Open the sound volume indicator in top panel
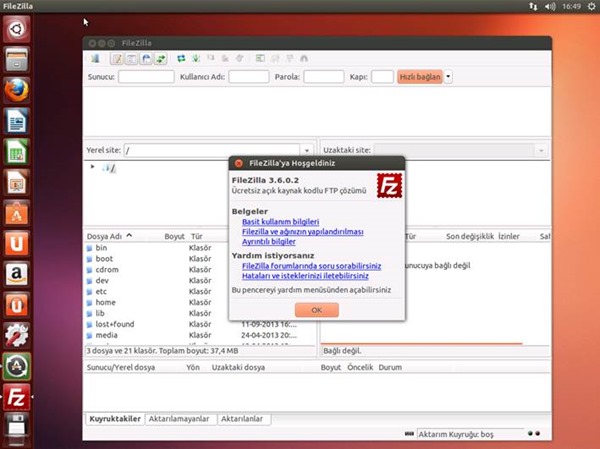The height and width of the screenshot is (449, 600). click(550, 6)
